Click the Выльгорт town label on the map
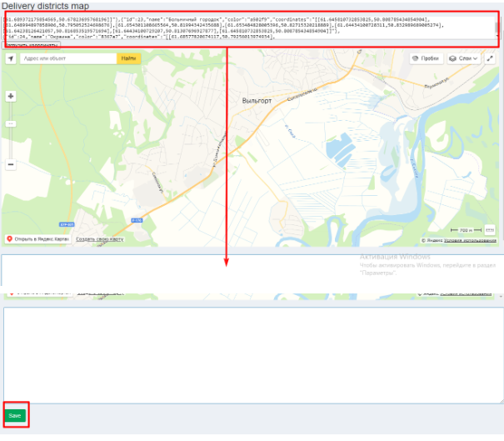The height and width of the screenshot is (441, 504). click(x=257, y=101)
